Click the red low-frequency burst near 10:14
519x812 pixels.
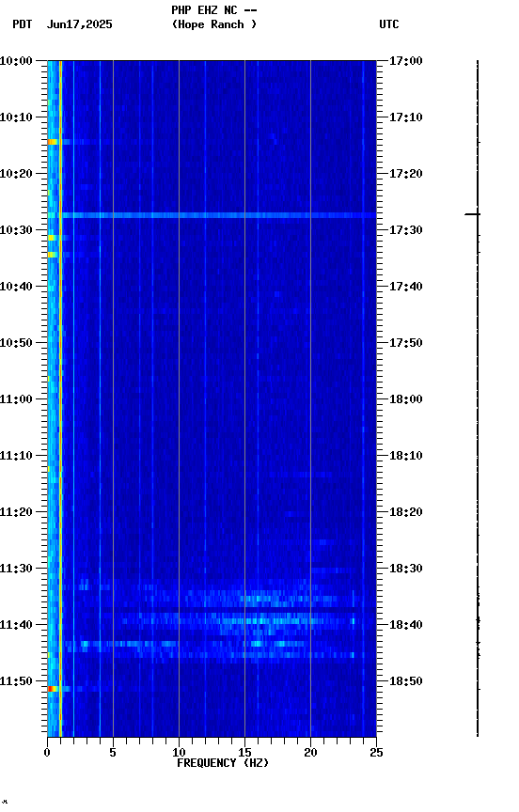(x=53, y=142)
